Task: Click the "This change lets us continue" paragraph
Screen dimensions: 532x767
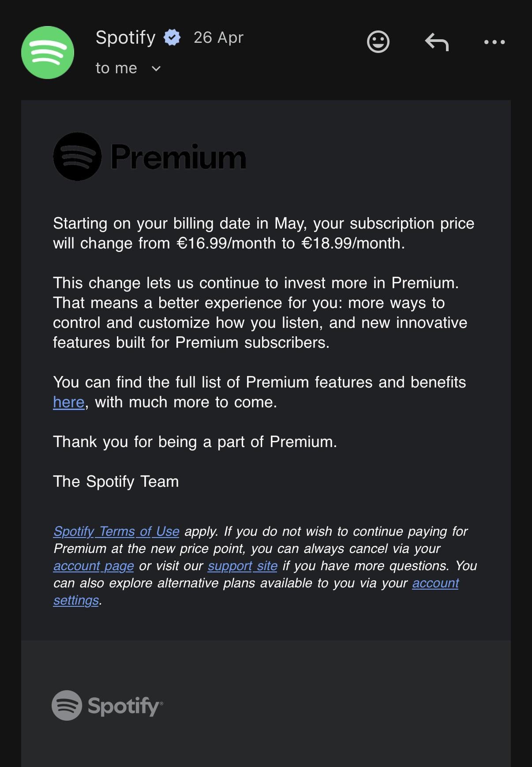Action: coord(260,312)
